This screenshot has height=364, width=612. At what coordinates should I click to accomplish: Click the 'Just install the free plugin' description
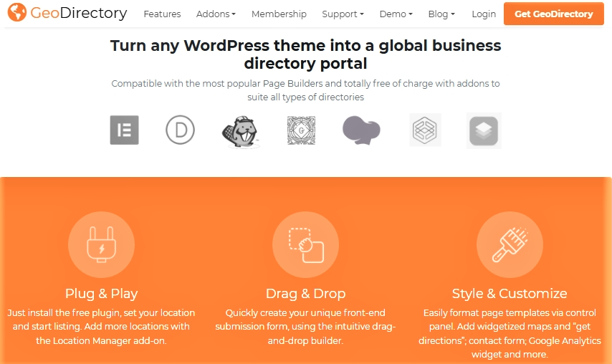pyautogui.click(x=101, y=327)
